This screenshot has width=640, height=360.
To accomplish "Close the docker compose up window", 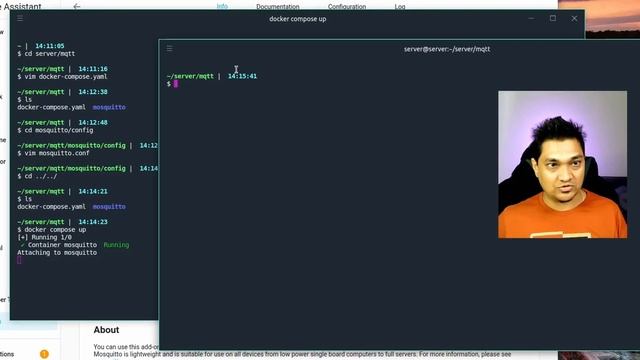I will coord(574,18).
